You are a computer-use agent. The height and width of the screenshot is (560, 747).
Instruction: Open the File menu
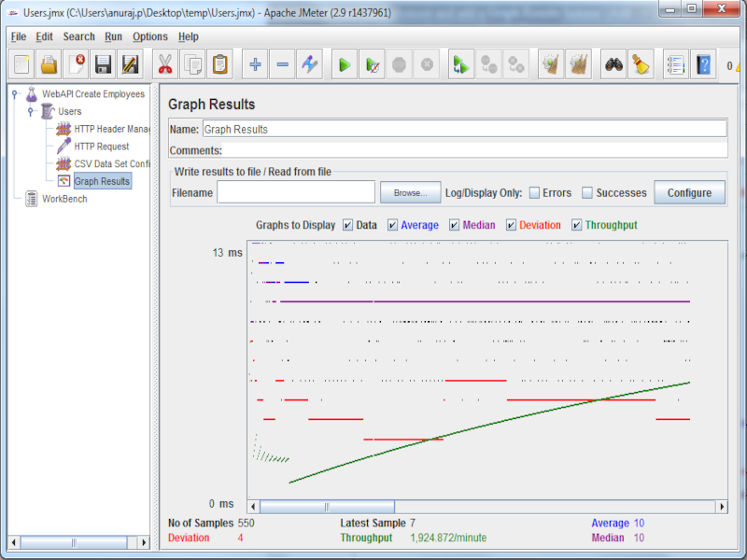click(x=19, y=36)
